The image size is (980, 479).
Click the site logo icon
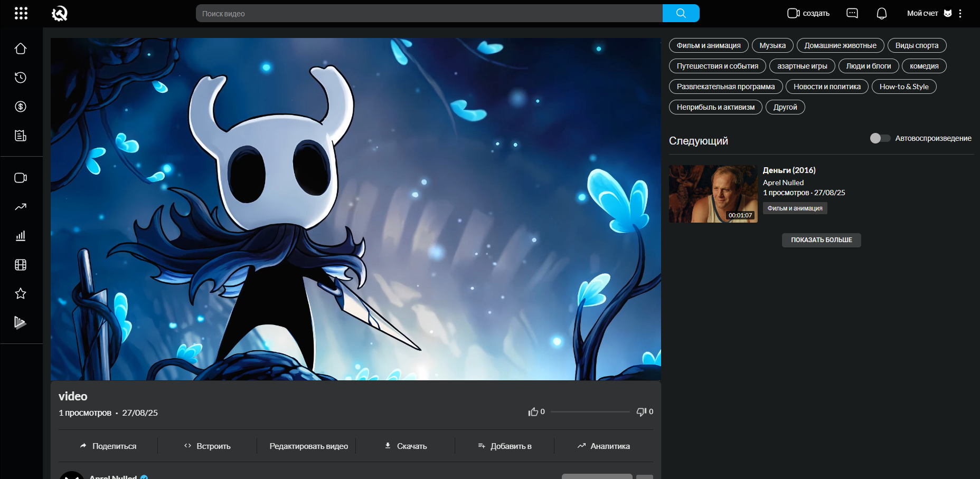[60, 13]
